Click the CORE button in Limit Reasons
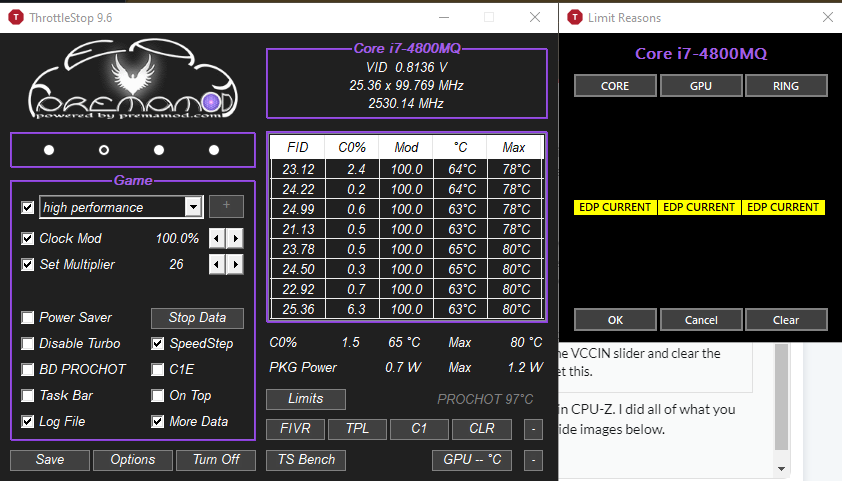The height and width of the screenshot is (481, 842). [615, 86]
